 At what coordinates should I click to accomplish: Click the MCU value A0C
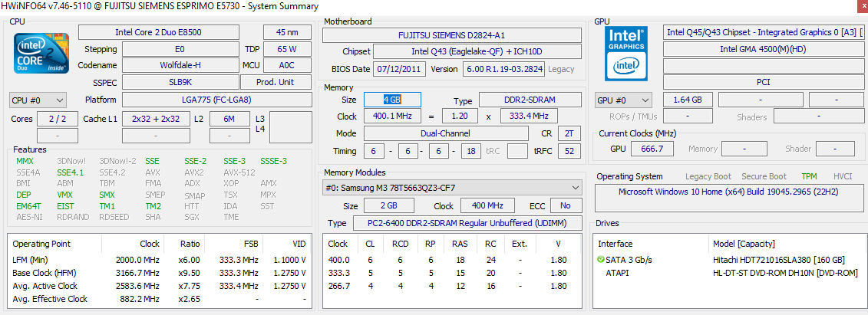pos(287,65)
